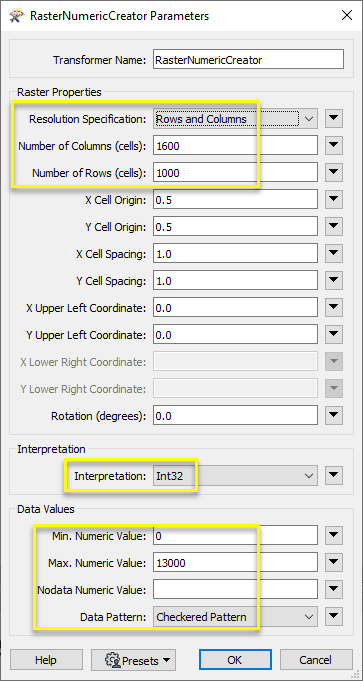The height and width of the screenshot is (681, 363).
Task: Open arrow menu beside Number of Rows
Action: [x=333, y=172]
